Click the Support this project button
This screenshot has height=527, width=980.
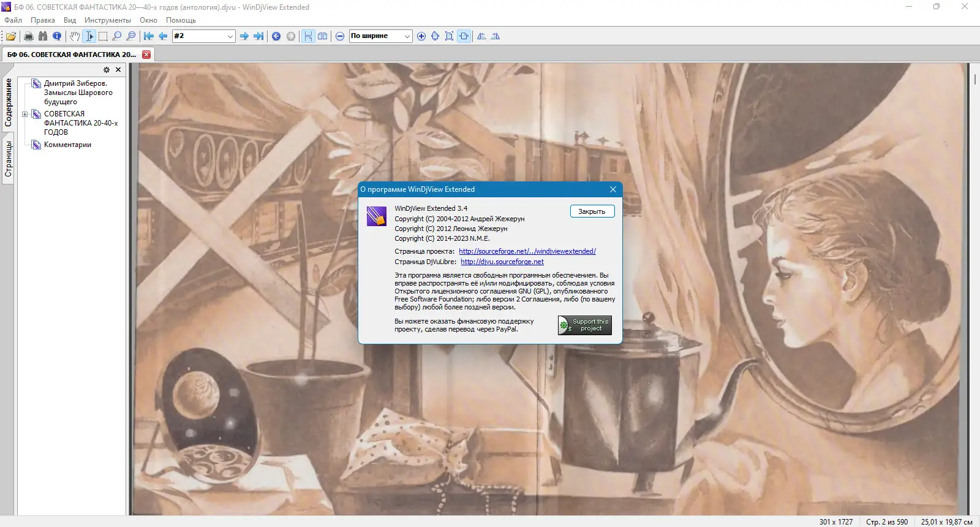(x=585, y=325)
